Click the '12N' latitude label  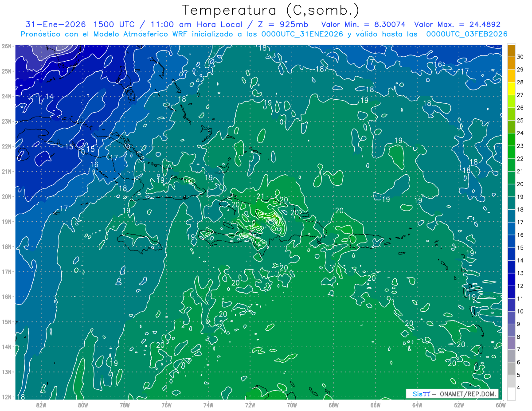tap(6, 397)
